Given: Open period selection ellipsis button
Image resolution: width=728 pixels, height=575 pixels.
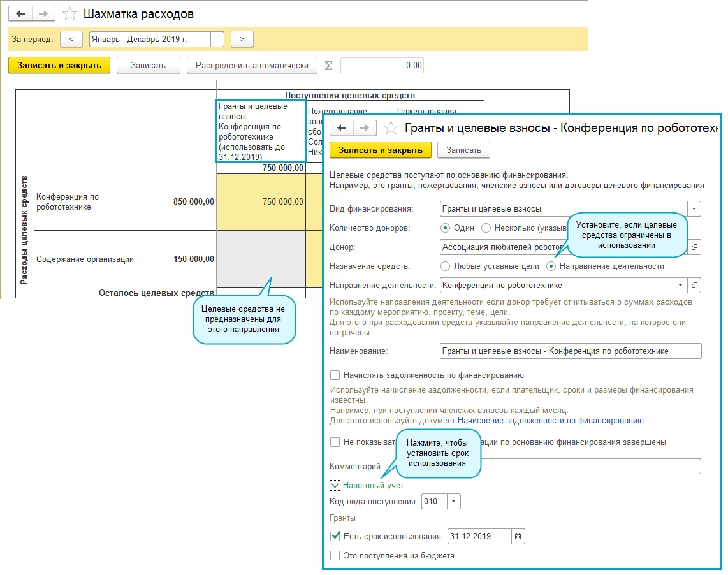Looking at the screenshot, I should tap(217, 40).
